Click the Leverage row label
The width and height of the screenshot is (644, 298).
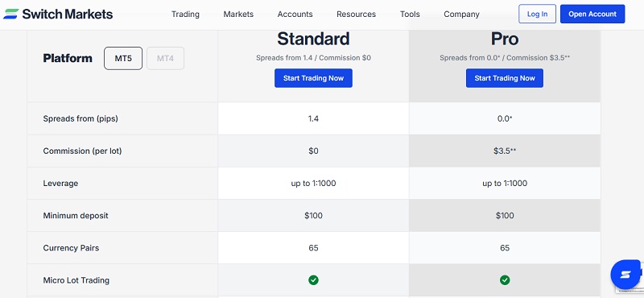pyautogui.click(x=60, y=184)
